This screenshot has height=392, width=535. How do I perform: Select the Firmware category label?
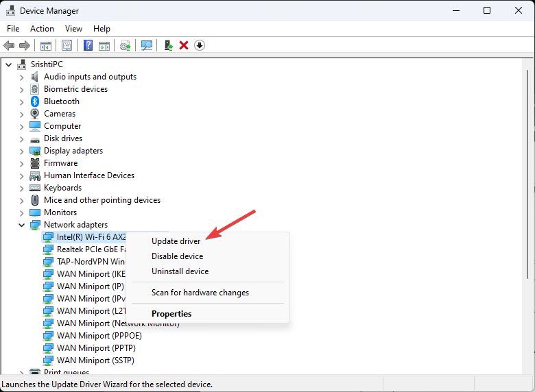coord(61,163)
